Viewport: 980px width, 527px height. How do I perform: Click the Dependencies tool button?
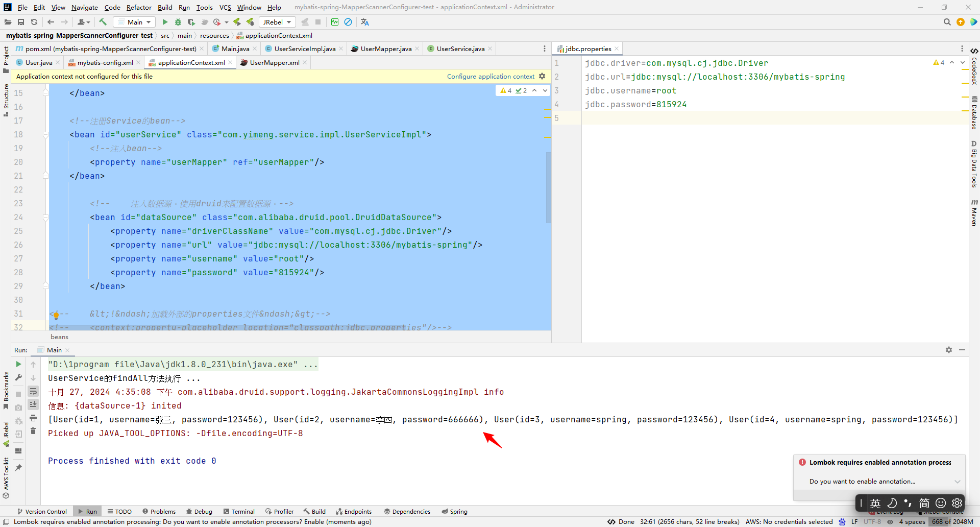coord(407,511)
